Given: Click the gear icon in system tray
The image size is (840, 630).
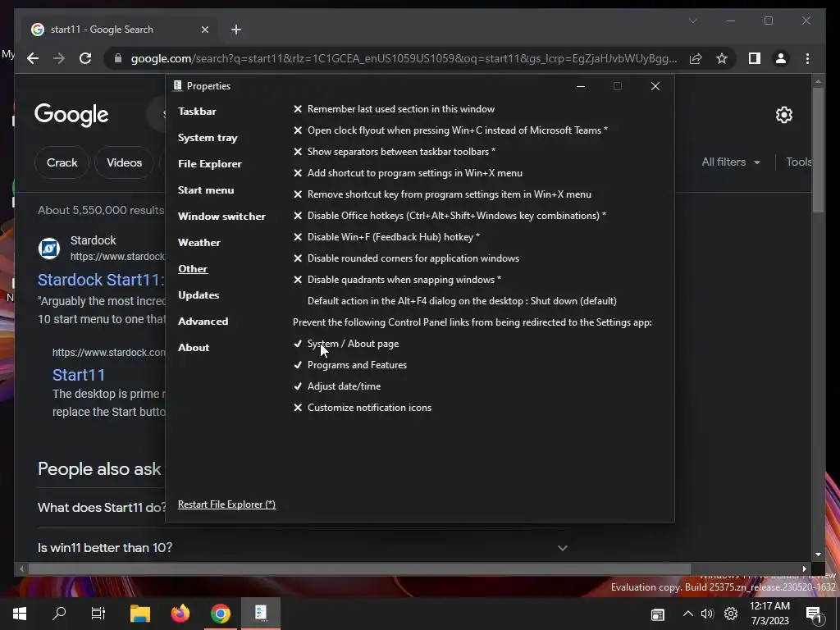Looking at the screenshot, I should [731, 614].
